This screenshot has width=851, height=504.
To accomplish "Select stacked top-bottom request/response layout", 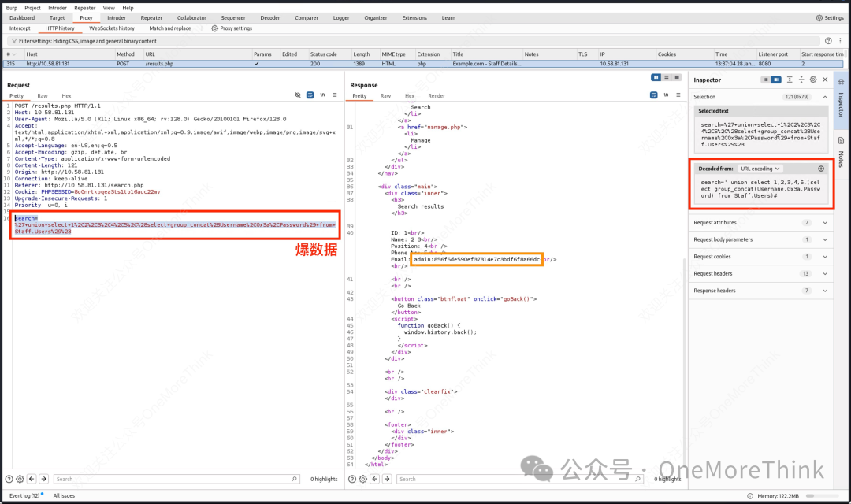I will point(667,78).
